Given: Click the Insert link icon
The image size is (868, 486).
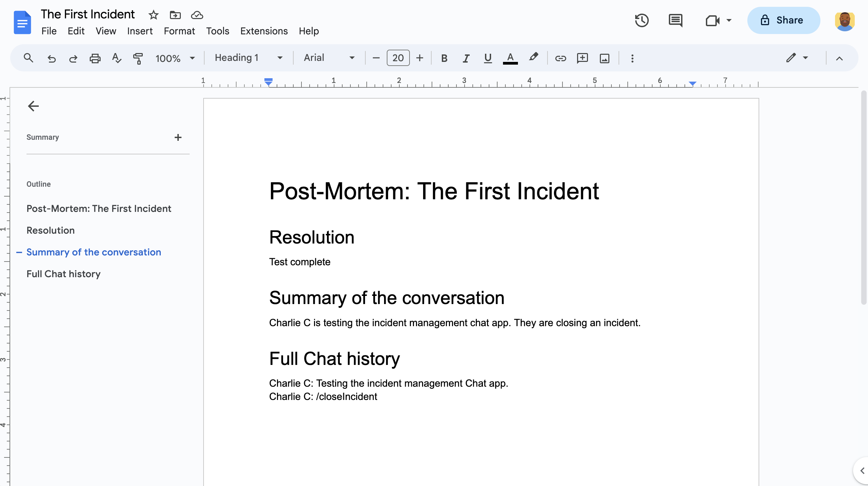Looking at the screenshot, I should pos(560,58).
